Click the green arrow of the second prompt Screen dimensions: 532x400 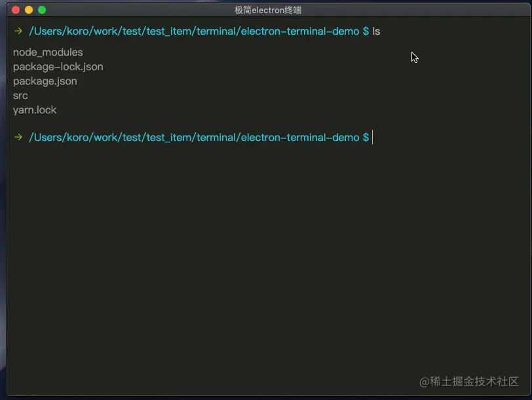pos(18,137)
